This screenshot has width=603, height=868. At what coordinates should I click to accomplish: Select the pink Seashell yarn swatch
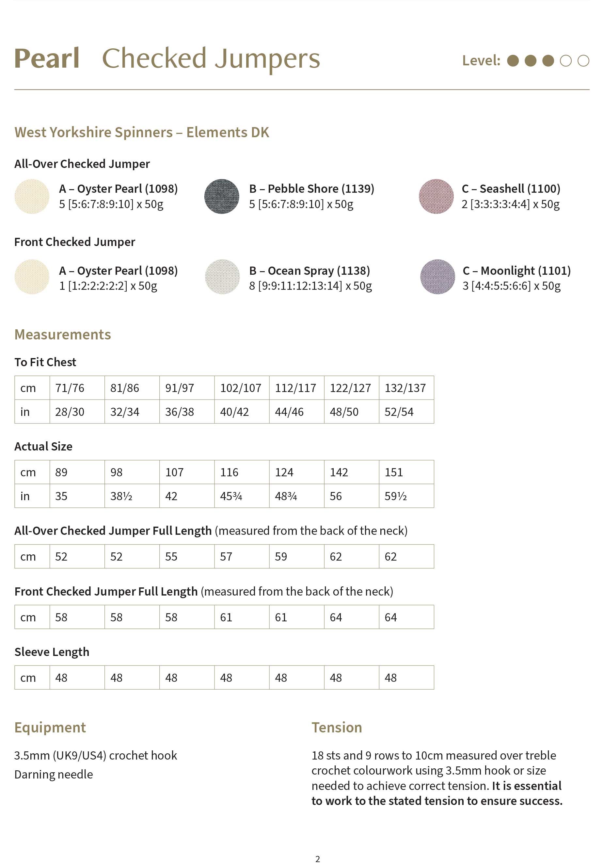(436, 196)
